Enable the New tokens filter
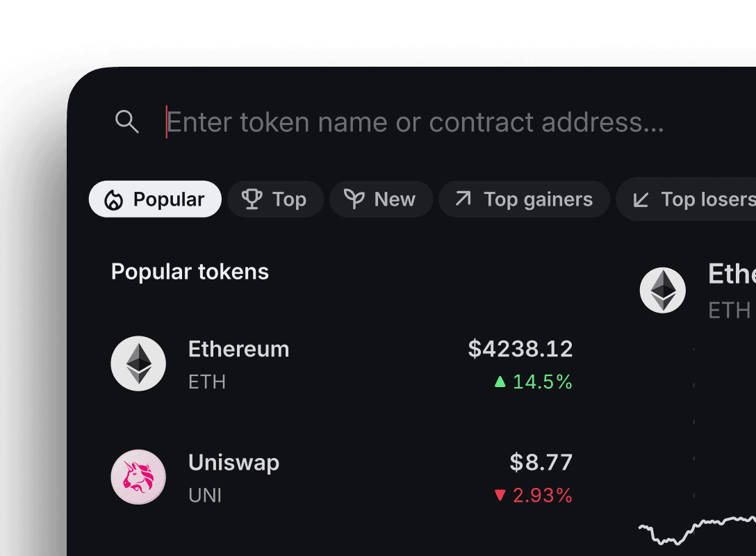Image resolution: width=756 pixels, height=556 pixels. point(381,199)
